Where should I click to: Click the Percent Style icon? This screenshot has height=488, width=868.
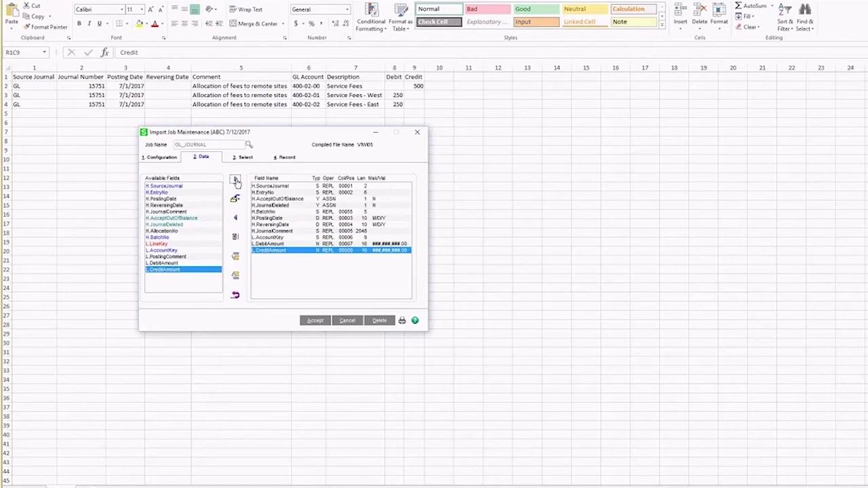tap(311, 23)
